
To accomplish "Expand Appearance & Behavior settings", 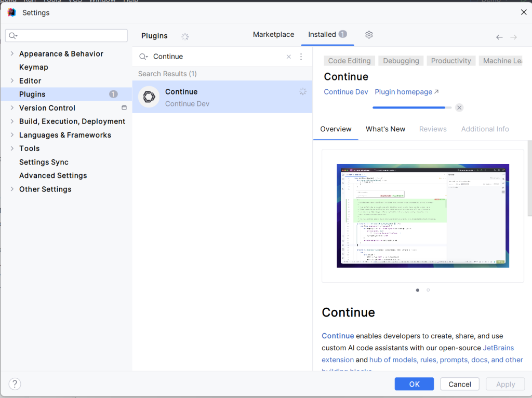I will point(12,53).
